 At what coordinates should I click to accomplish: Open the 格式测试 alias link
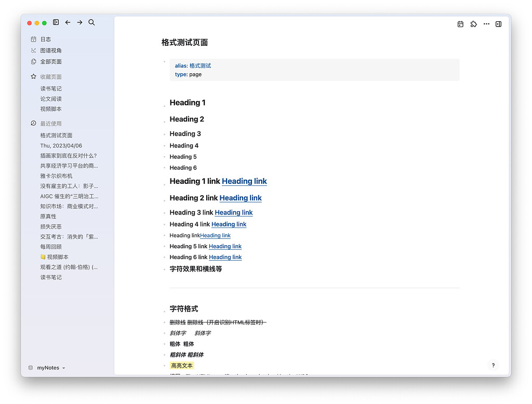pyautogui.click(x=202, y=66)
